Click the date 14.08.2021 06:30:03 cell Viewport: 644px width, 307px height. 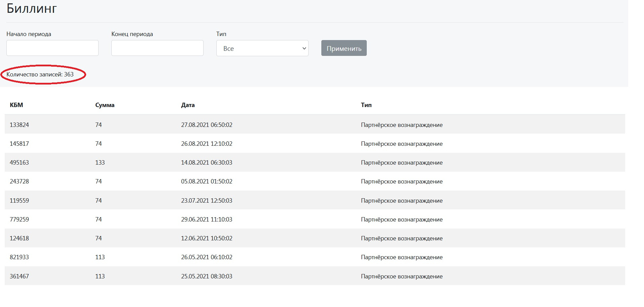[x=207, y=163]
